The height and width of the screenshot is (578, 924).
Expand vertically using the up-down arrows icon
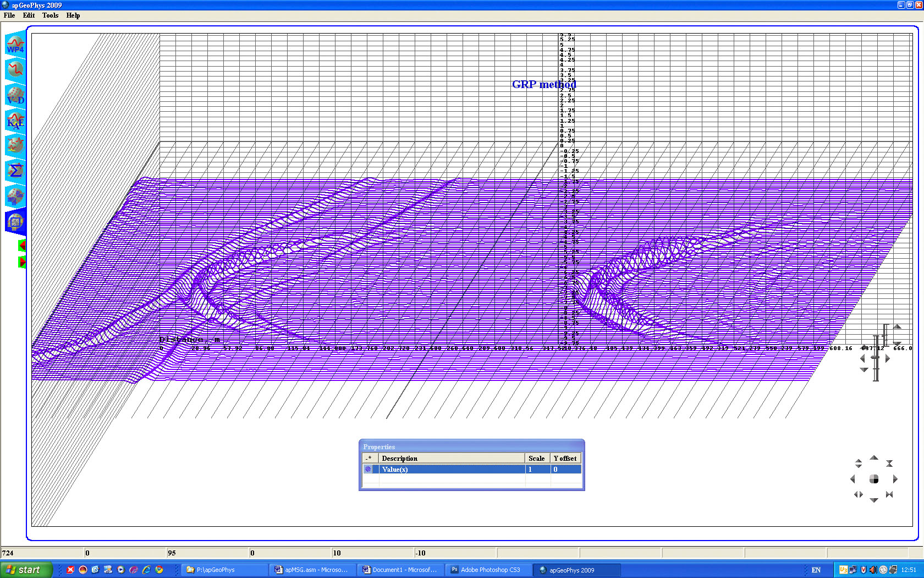[x=859, y=464]
